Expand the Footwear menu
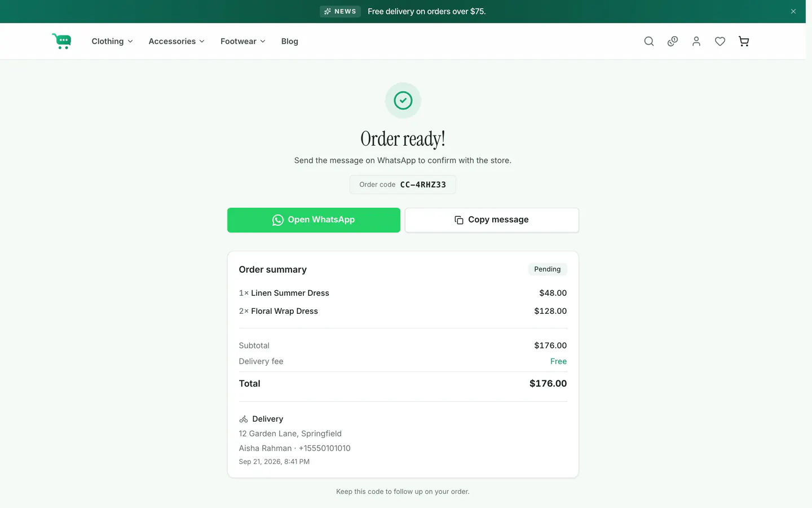 243,41
